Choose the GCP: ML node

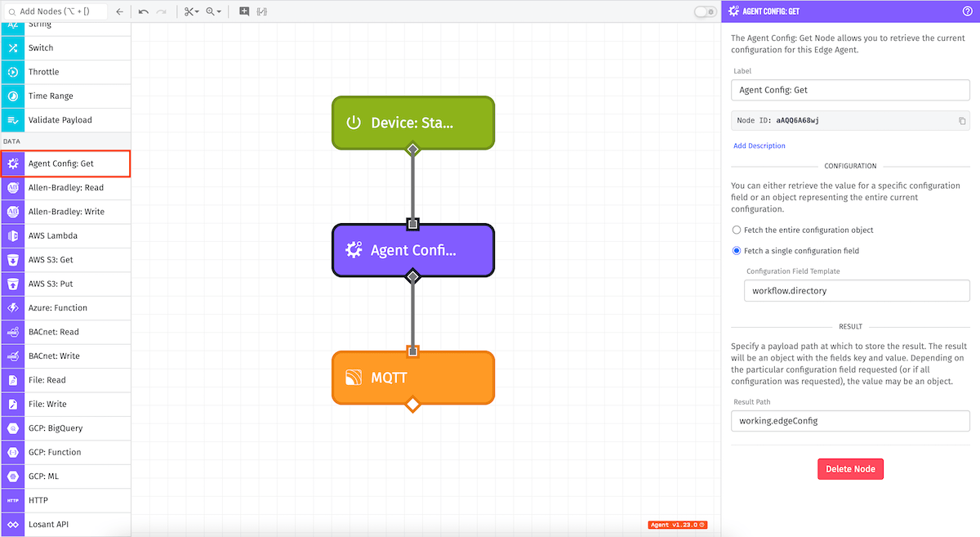(x=65, y=476)
